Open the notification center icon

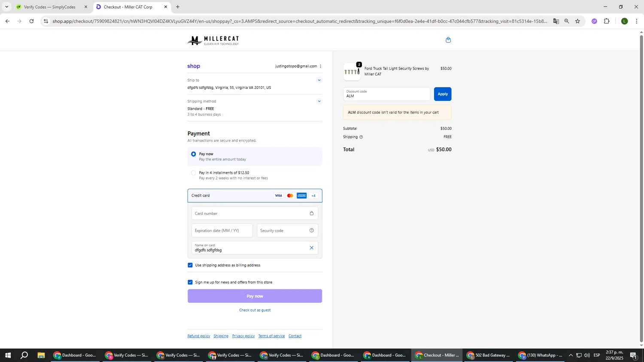[634, 355]
